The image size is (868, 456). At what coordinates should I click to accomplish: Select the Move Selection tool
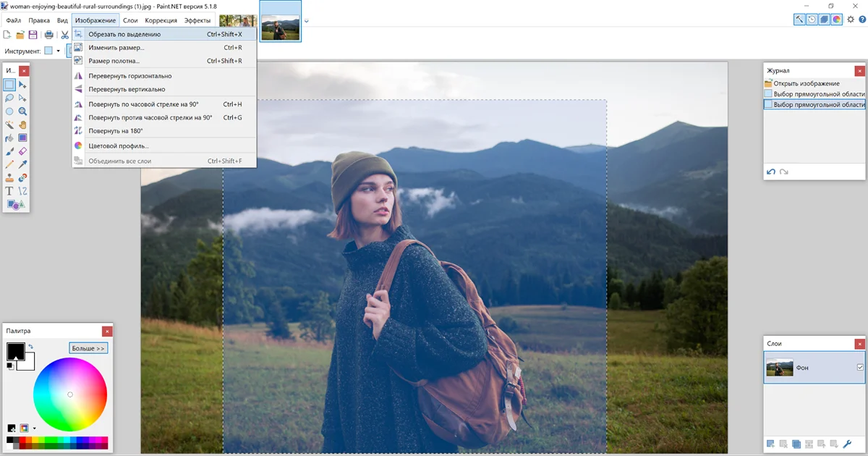click(22, 98)
